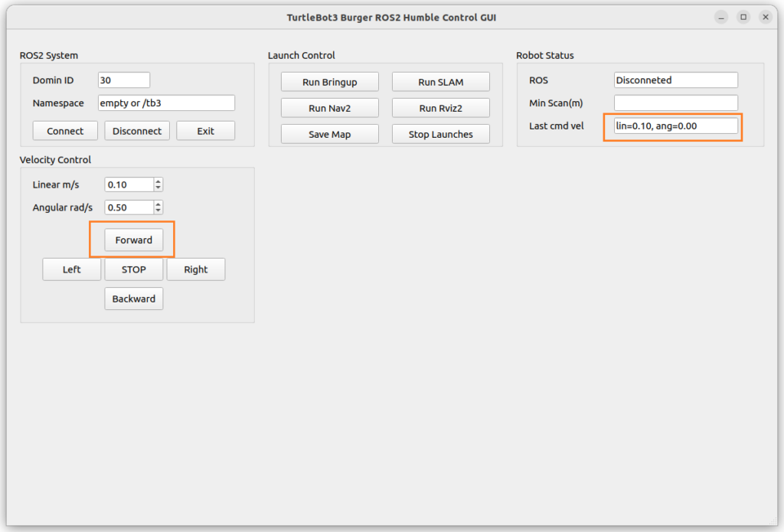Click the 'Namespace' label
The image size is (784, 532).
58,103
